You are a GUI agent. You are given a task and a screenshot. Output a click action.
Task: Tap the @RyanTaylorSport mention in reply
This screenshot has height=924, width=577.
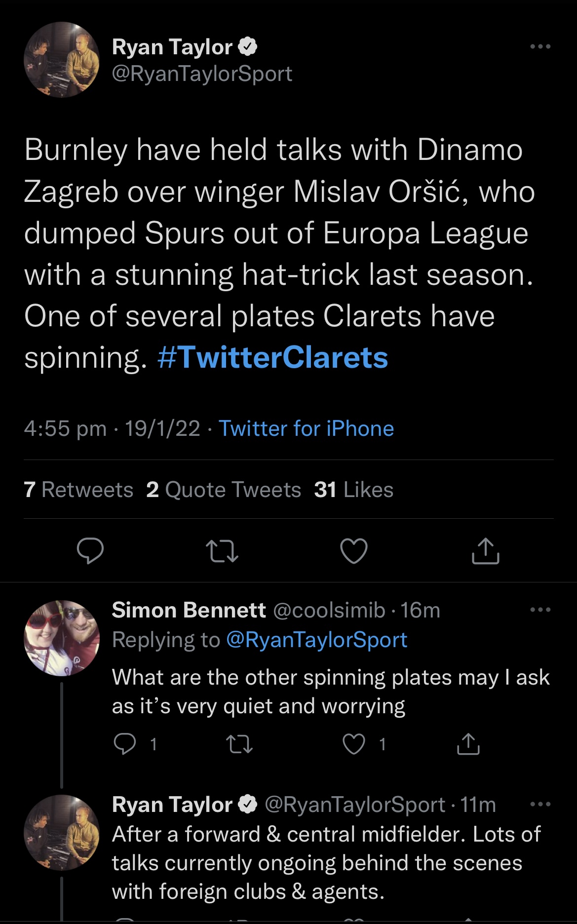click(316, 640)
